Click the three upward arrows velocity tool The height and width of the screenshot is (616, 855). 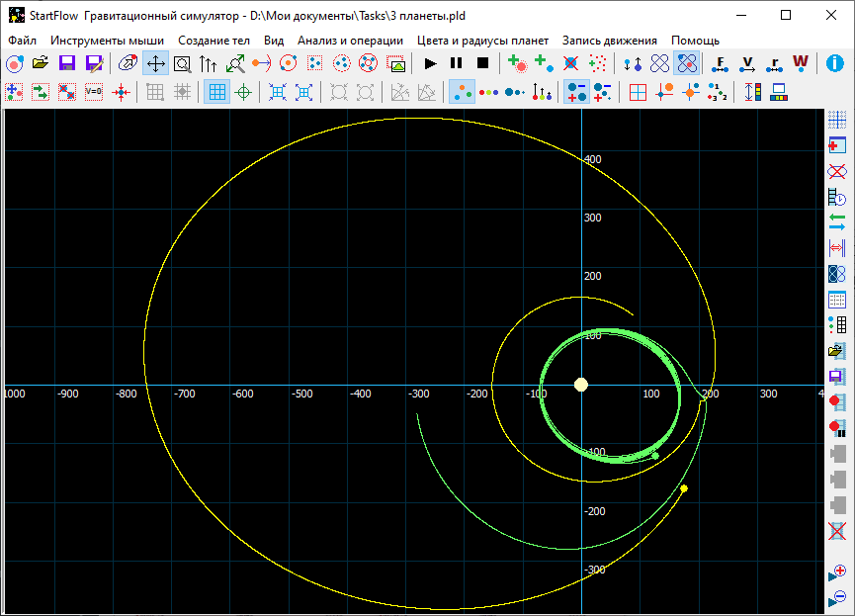[209, 64]
